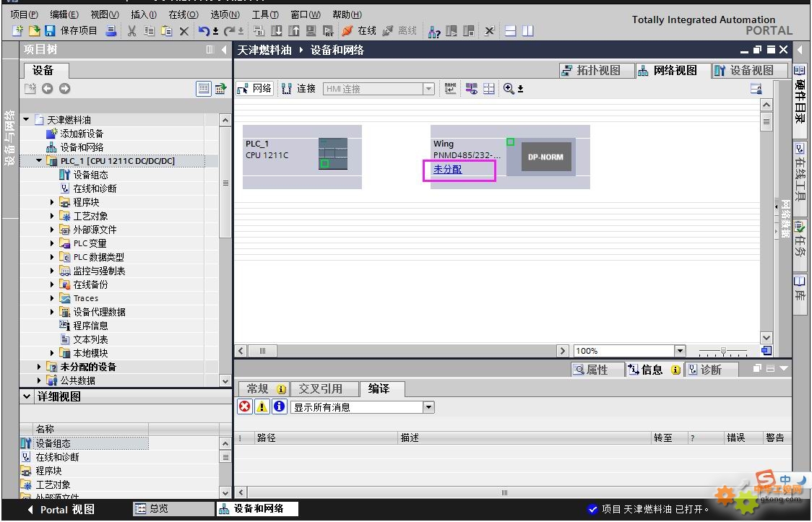Go online with 在线 button

(x=359, y=31)
